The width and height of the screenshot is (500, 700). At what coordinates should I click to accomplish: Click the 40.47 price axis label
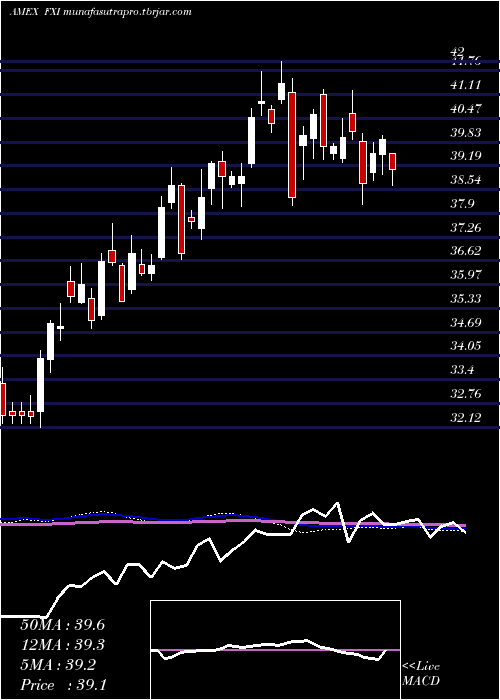click(x=466, y=108)
